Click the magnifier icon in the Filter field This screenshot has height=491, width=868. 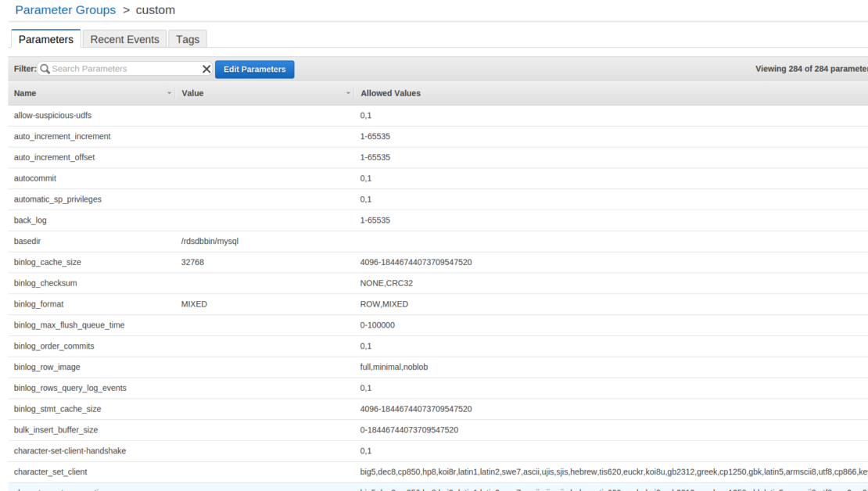tap(45, 69)
